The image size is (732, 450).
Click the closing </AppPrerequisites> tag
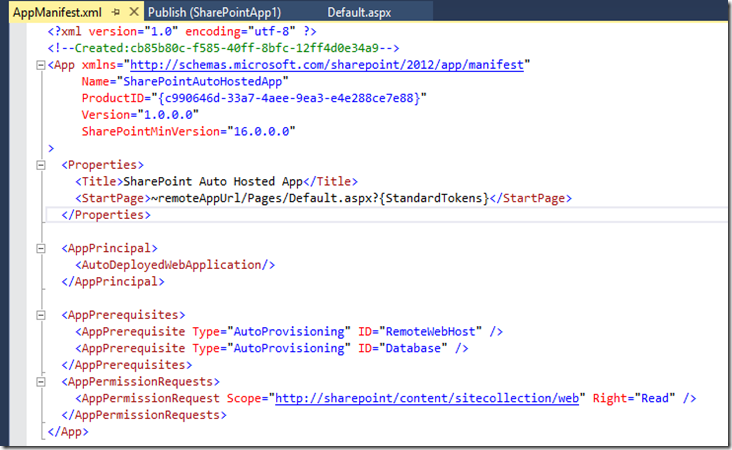pyautogui.click(x=127, y=365)
